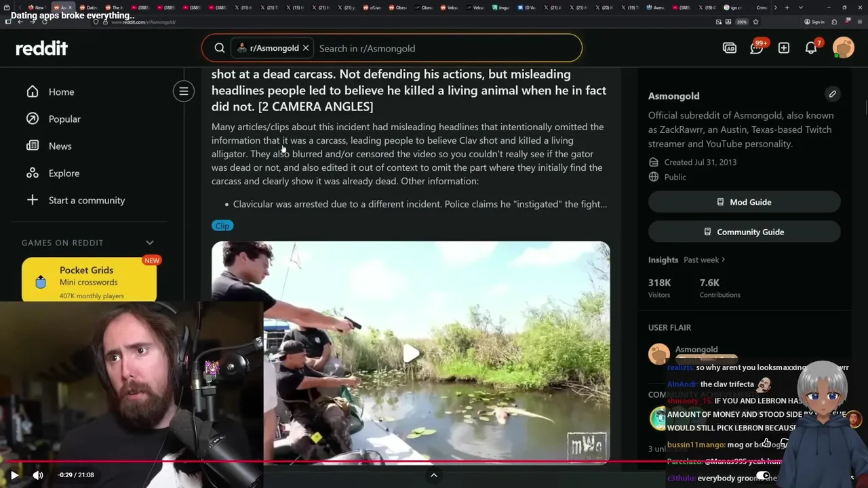Collapse Games on Reddit section

click(x=150, y=243)
